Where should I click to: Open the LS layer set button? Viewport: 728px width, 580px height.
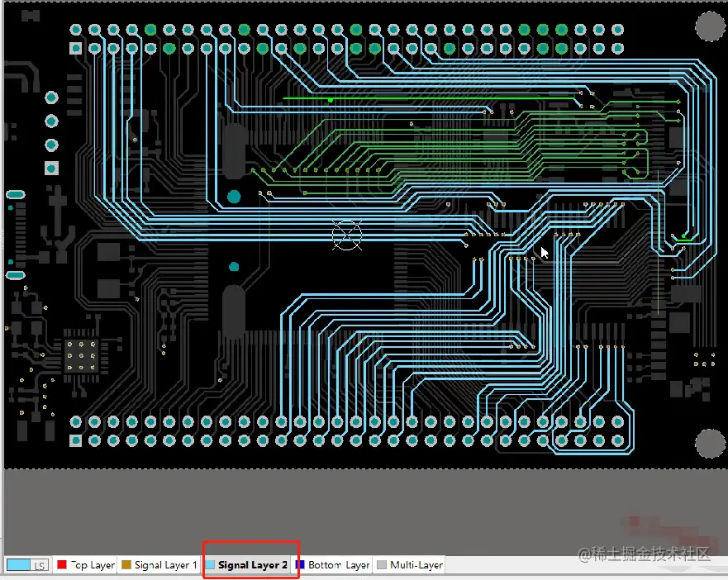pyautogui.click(x=40, y=566)
